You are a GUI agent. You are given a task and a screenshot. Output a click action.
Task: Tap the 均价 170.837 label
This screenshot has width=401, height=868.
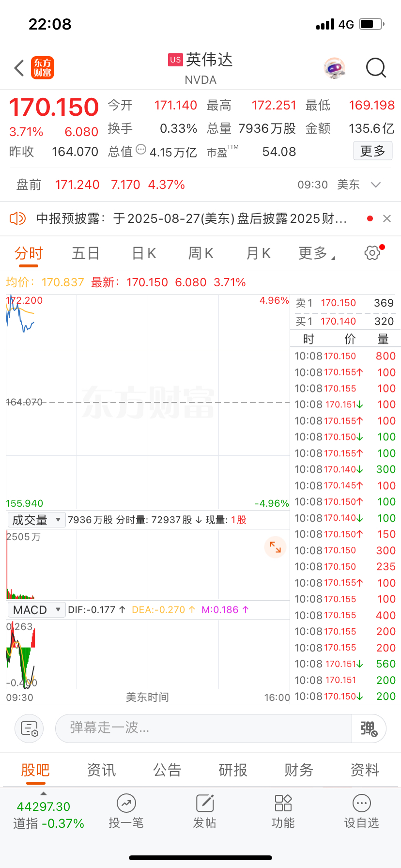pyautogui.click(x=45, y=282)
